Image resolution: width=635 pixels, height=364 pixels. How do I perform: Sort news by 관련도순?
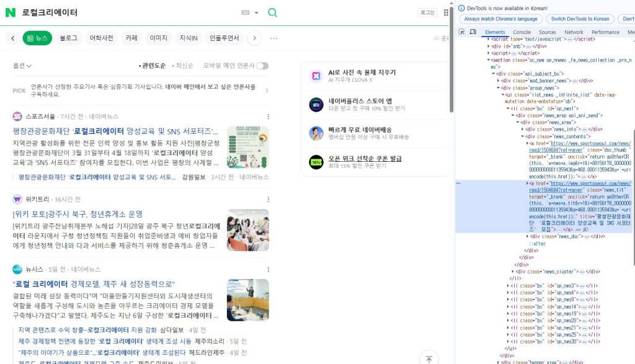click(x=153, y=66)
